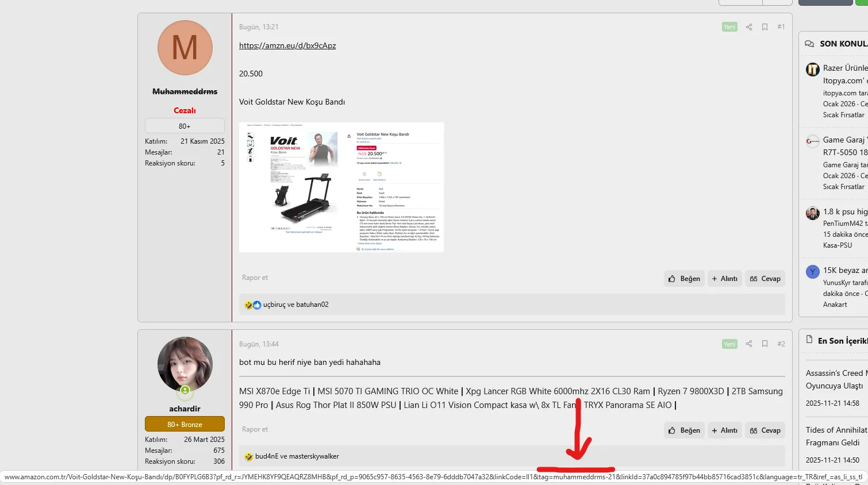Open PenTiumM42 user link in sidebar
This screenshot has width=868, height=485.
[843, 224]
